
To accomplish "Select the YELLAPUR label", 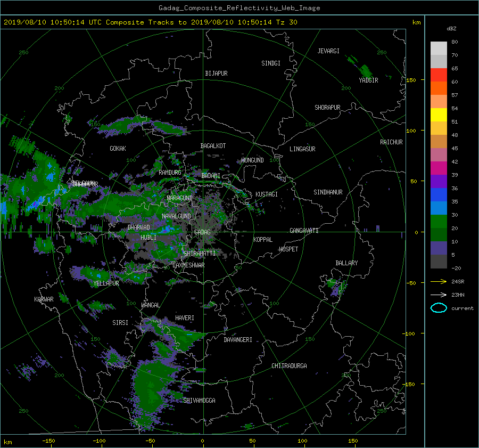I will point(106,283).
